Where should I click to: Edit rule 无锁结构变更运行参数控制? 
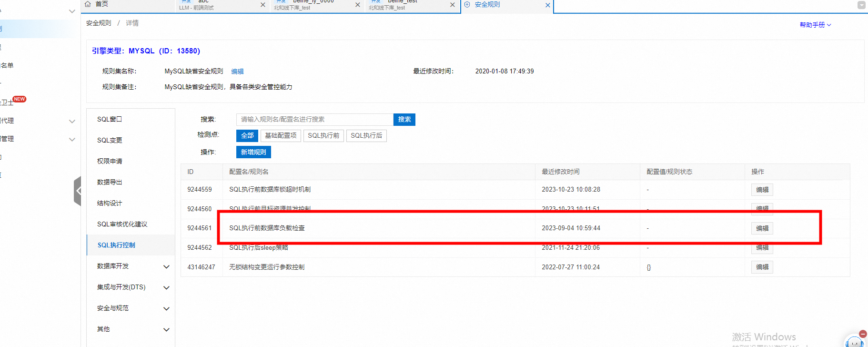(762, 267)
